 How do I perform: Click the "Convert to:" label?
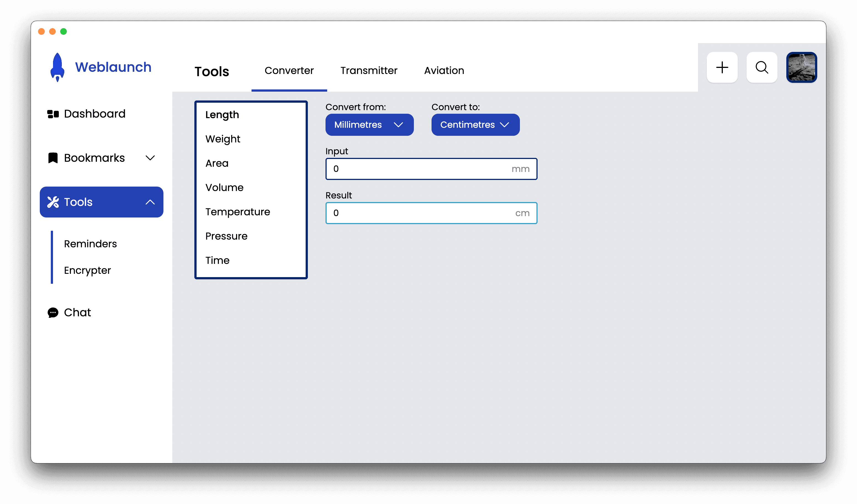point(455,107)
